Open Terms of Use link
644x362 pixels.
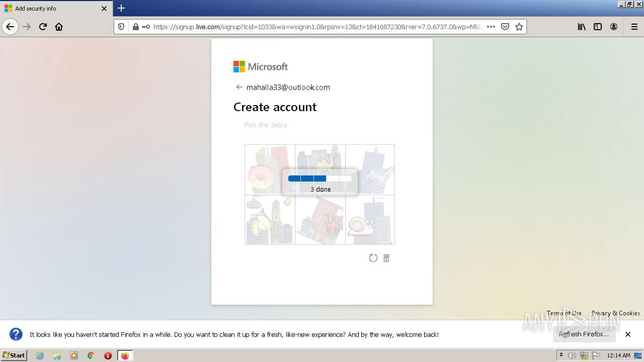[x=564, y=313]
